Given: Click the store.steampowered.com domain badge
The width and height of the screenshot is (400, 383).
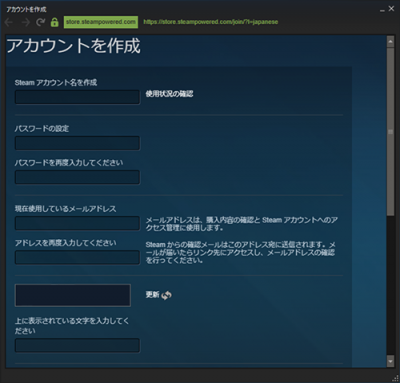Looking at the screenshot, I should [x=101, y=22].
